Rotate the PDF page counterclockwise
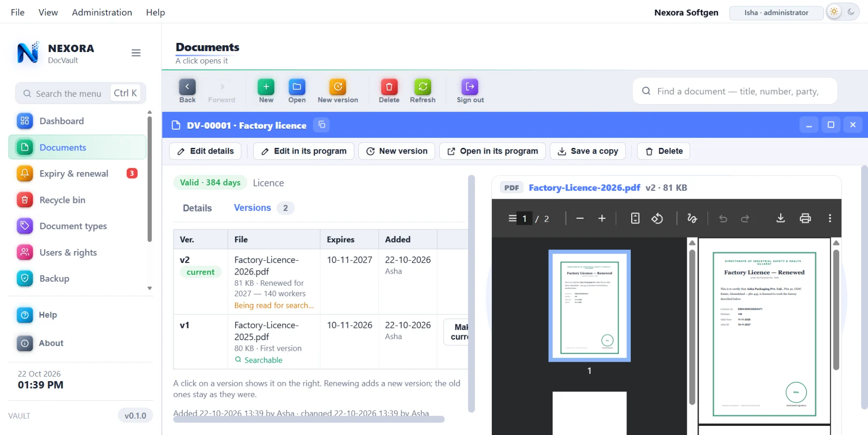This screenshot has width=868, height=435. click(x=657, y=218)
